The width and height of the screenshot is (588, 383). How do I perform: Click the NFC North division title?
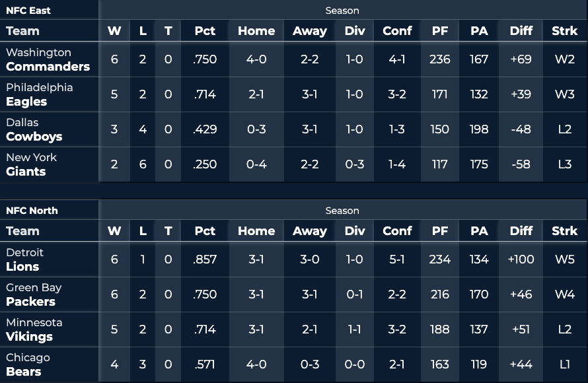coord(32,211)
